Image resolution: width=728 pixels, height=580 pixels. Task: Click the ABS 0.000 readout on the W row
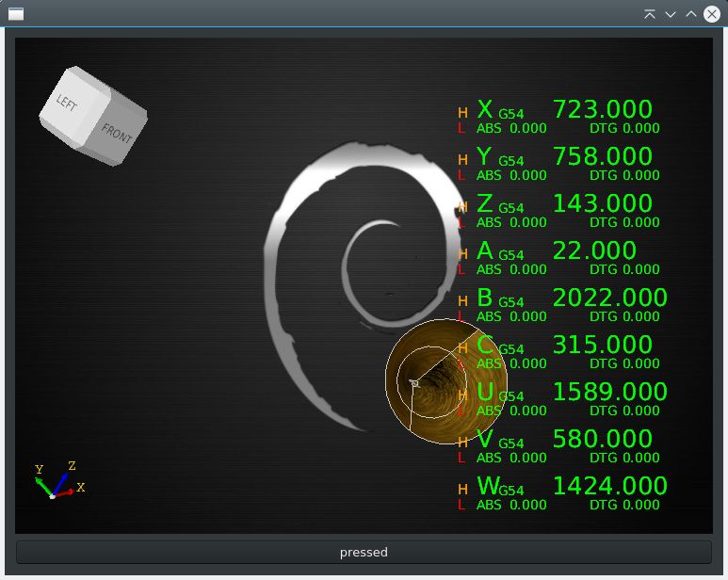[511, 505]
